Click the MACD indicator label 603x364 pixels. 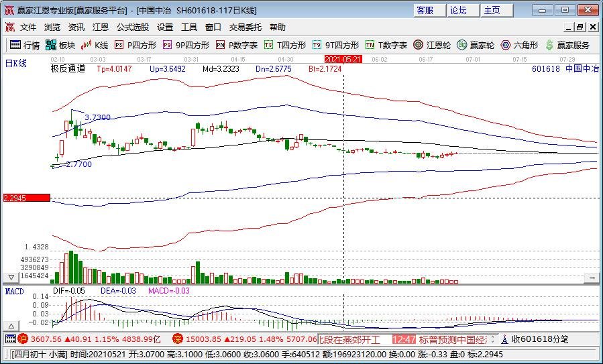[x=15, y=292]
